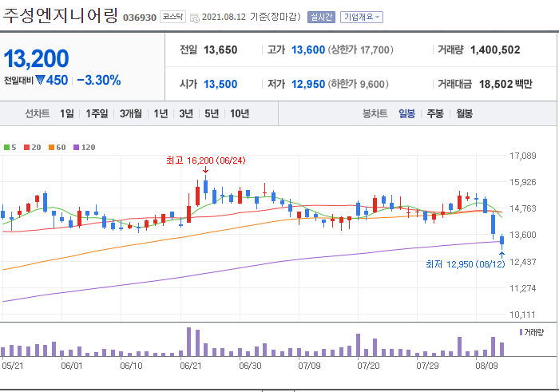559x392 pixels.
Task: Select the 1주일 line chart tab
Action: click(97, 113)
